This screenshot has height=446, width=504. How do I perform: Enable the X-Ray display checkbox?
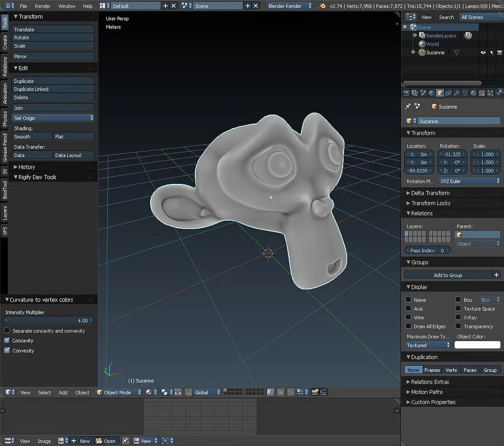pos(458,317)
